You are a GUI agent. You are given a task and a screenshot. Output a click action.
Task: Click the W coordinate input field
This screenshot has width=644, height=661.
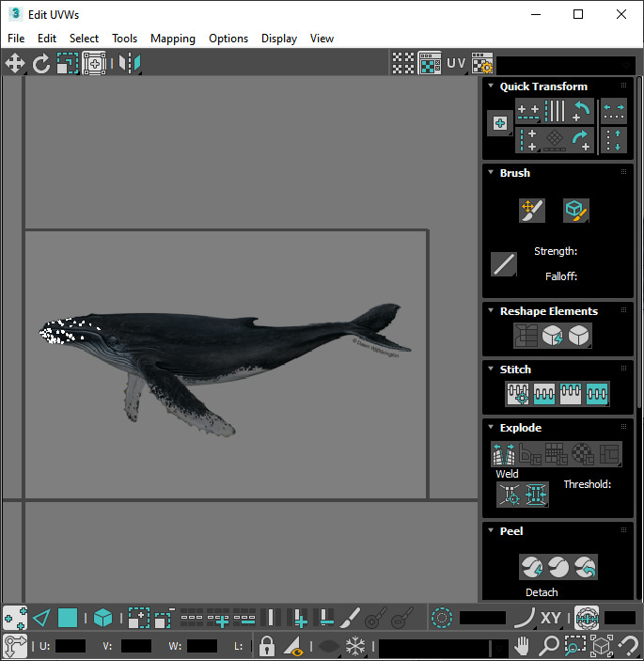[202, 646]
